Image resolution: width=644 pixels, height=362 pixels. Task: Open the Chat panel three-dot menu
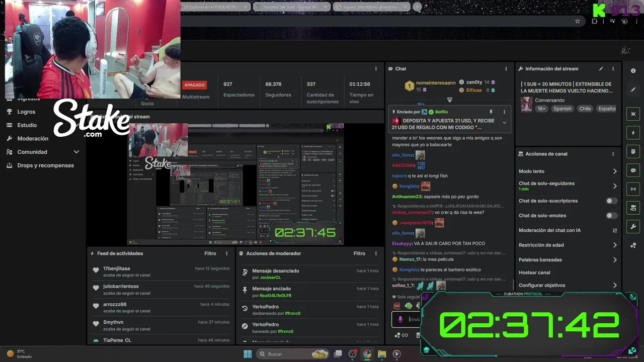coord(506,69)
